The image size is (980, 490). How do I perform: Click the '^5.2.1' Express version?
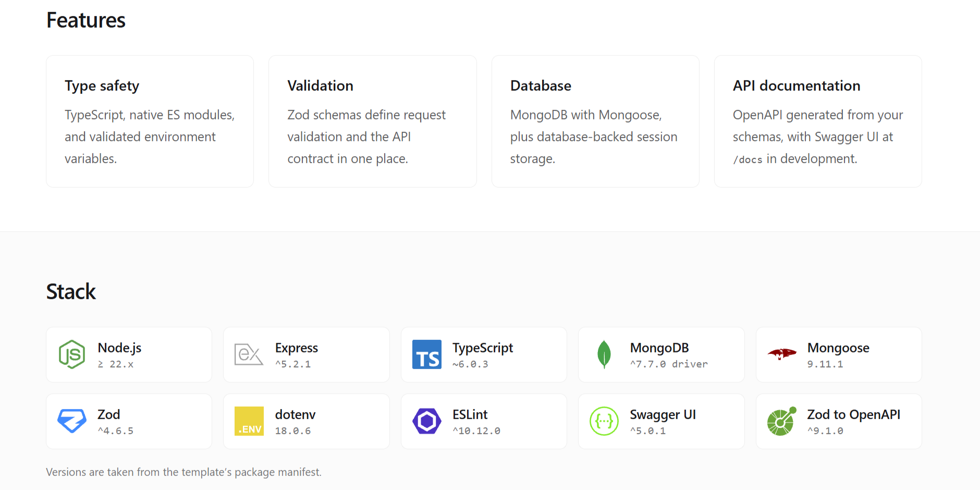coord(293,364)
